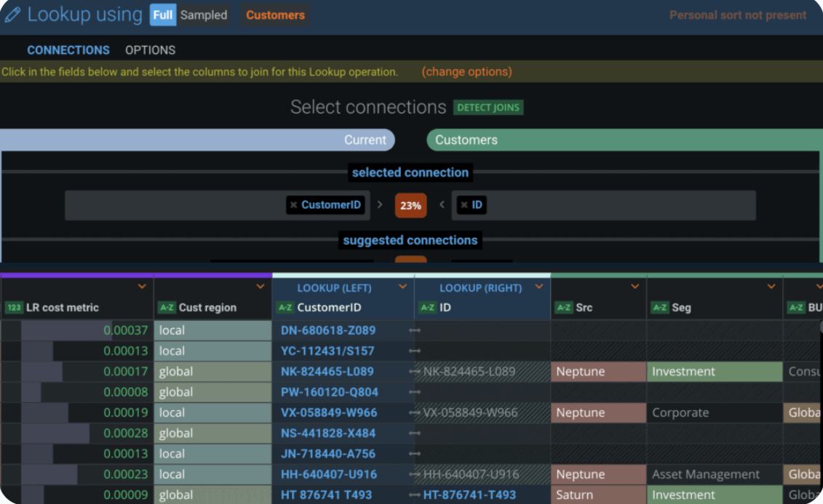
Task: Open the Src column dropdown
Action: coord(635,287)
